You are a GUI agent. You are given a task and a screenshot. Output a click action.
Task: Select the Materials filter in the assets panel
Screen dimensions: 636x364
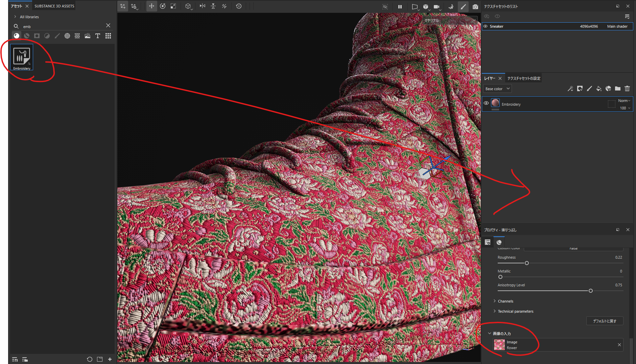coord(17,36)
